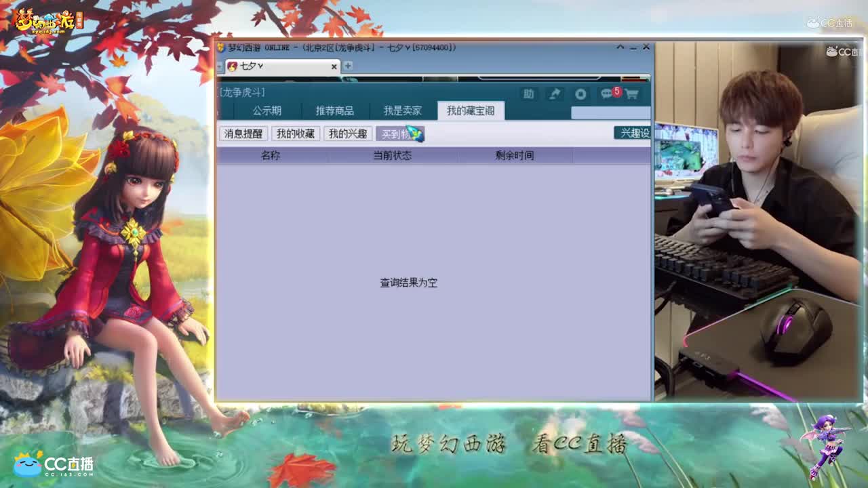Open chat messages with badge 5
This screenshot has width=868, height=488.
[609, 94]
